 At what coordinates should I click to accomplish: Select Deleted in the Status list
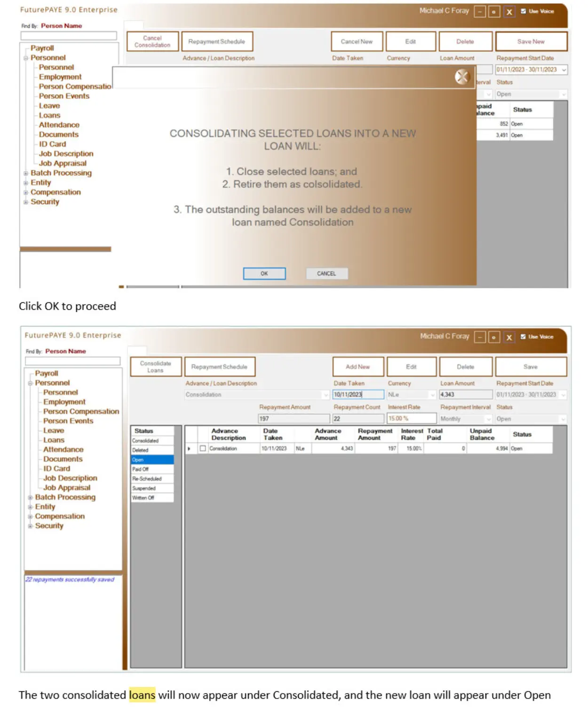click(152, 450)
